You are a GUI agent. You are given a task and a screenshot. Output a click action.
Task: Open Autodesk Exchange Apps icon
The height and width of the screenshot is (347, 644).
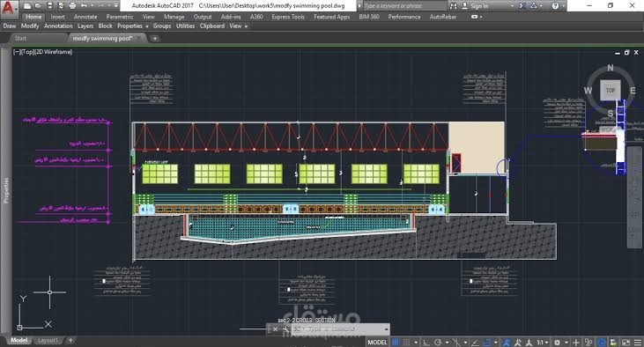coord(522,6)
